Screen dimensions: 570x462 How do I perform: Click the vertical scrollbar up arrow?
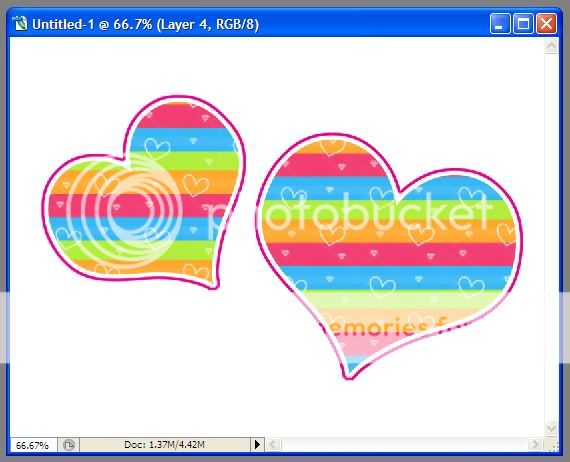coord(551,46)
